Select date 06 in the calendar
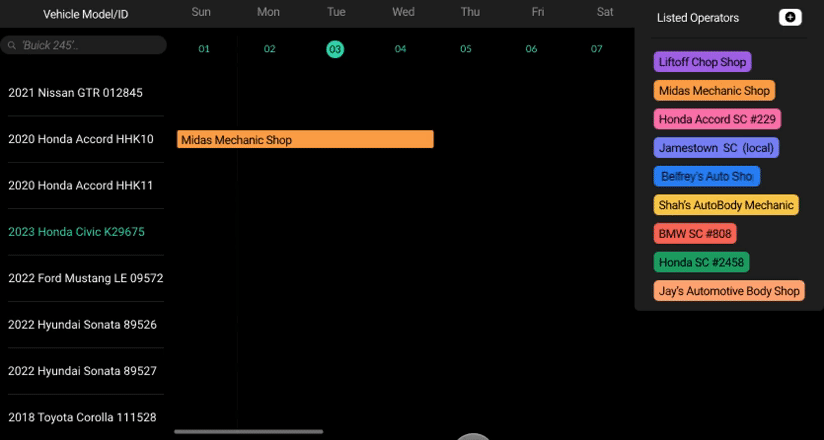The width and height of the screenshot is (824, 440). tap(531, 49)
